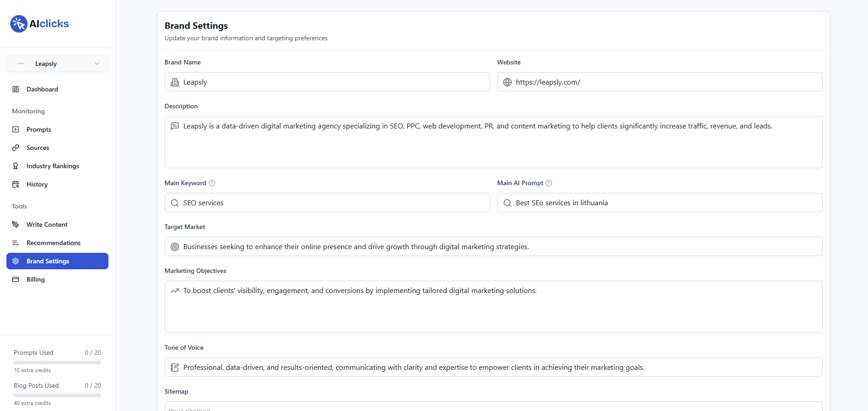868x411 pixels.
Task: Edit the Main AI Prompt field
Action: pos(660,203)
